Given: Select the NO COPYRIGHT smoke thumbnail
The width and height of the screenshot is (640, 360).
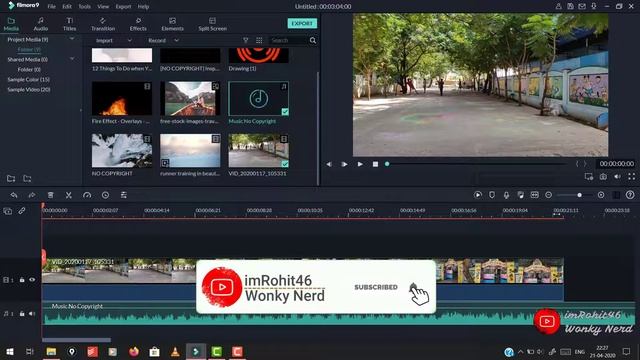Looking at the screenshot, I should tap(122, 151).
